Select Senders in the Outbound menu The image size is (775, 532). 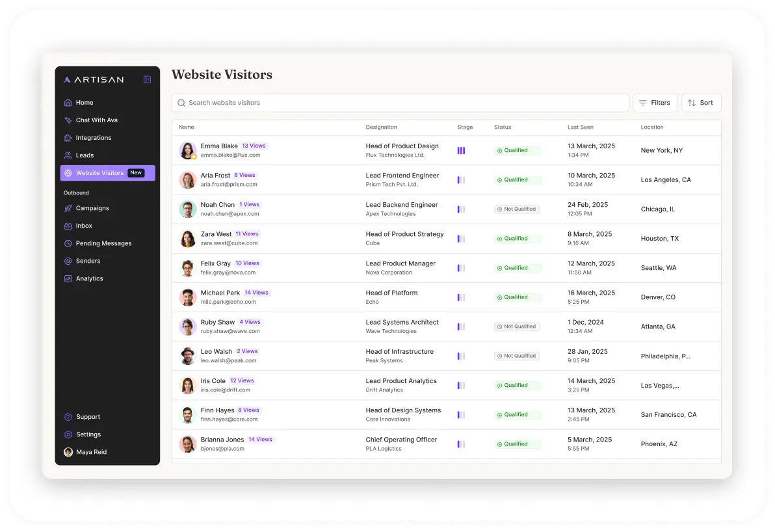point(88,261)
